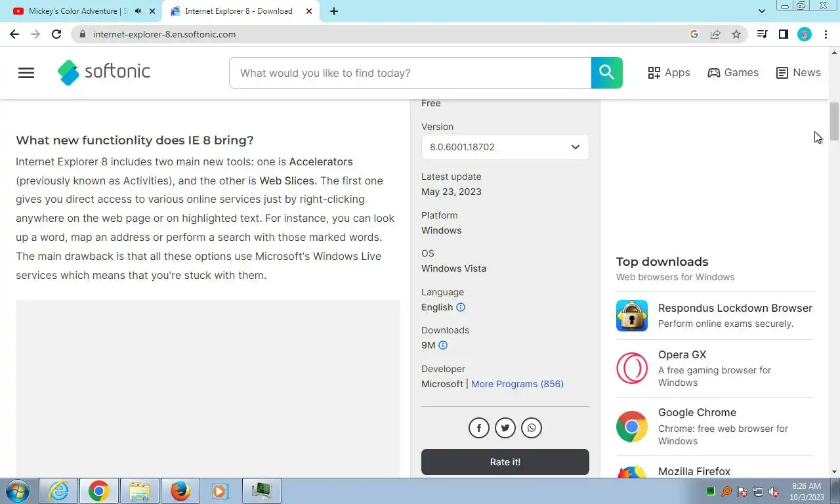Click the Softonic logo
Image resolution: width=840 pixels, height=504 pixels.
click(x=104, y=73)
